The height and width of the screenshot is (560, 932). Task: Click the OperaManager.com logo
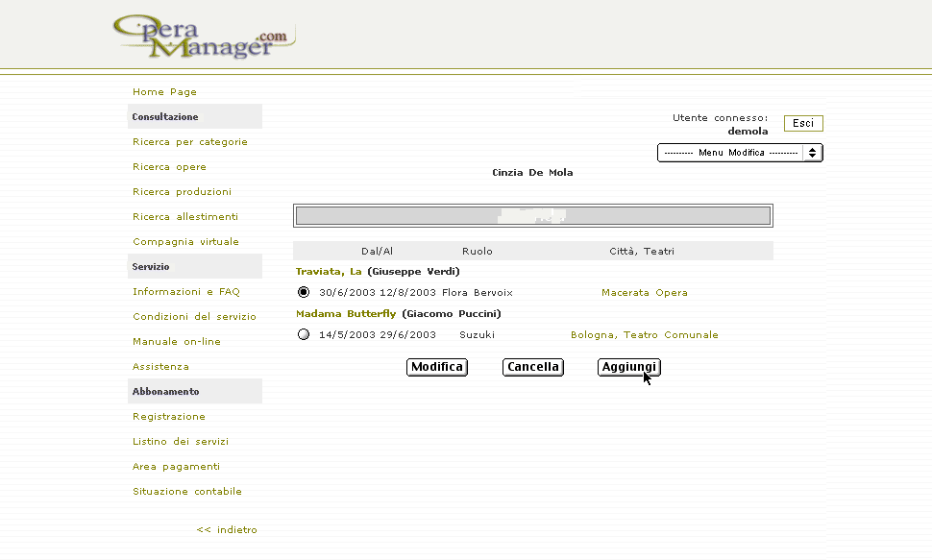202,37
